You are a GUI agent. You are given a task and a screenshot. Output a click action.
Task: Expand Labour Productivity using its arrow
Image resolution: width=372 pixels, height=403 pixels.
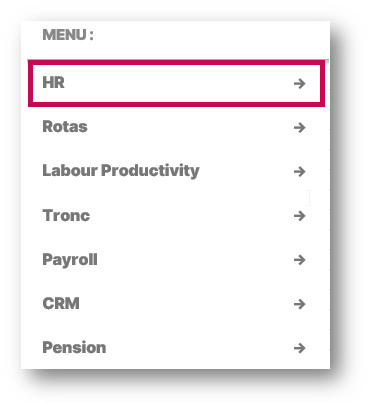299,172
